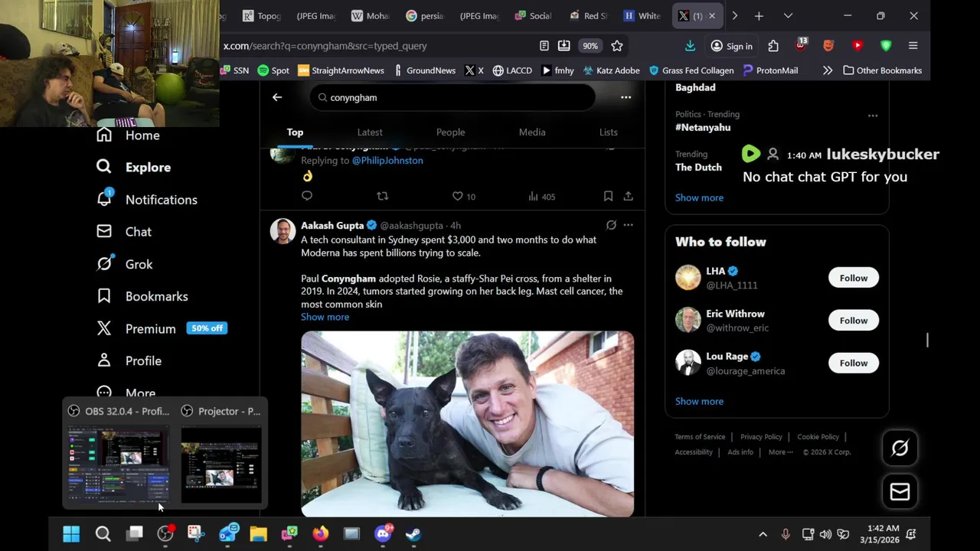This screenshot has width=980, height=551.
Task: Switch to the People search tab
Action: 450,132
